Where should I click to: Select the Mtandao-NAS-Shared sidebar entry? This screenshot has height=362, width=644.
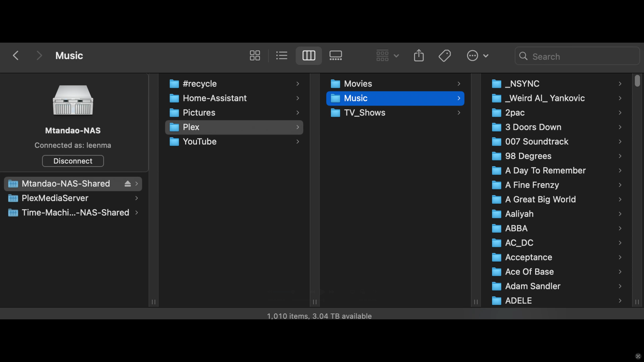click(x=66, y=184)
